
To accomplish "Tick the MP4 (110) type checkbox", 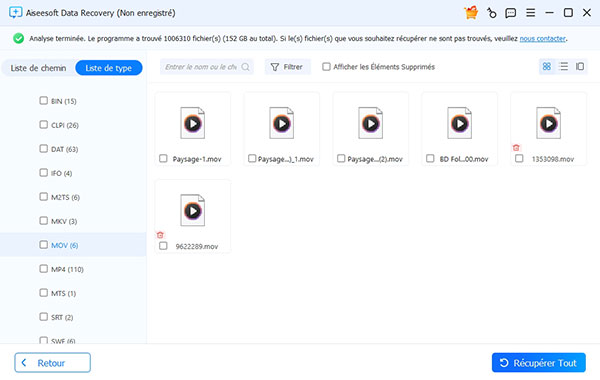I will coord(43,269).
